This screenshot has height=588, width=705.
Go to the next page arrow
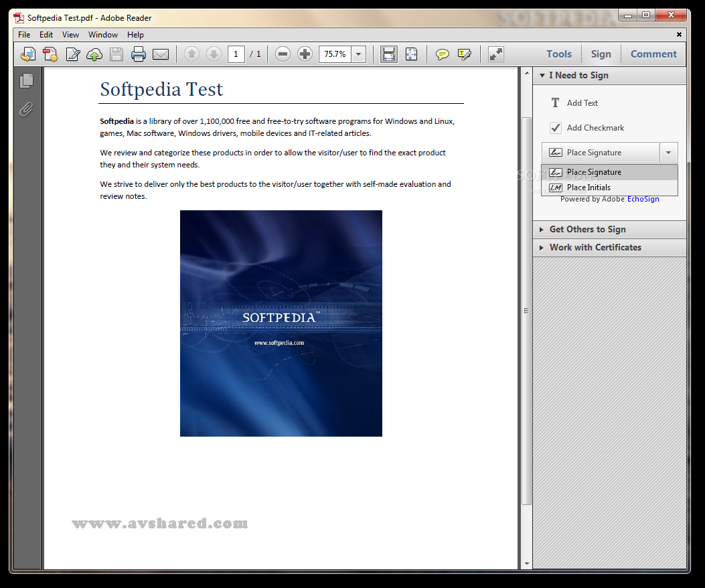coord(214,54)
